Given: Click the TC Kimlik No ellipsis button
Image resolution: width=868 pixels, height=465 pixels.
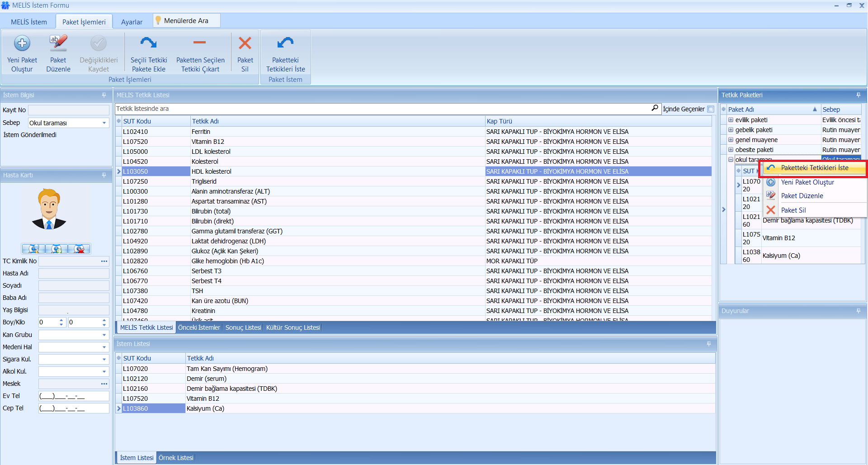Looking at the screenshot, I should pos(104,261).
